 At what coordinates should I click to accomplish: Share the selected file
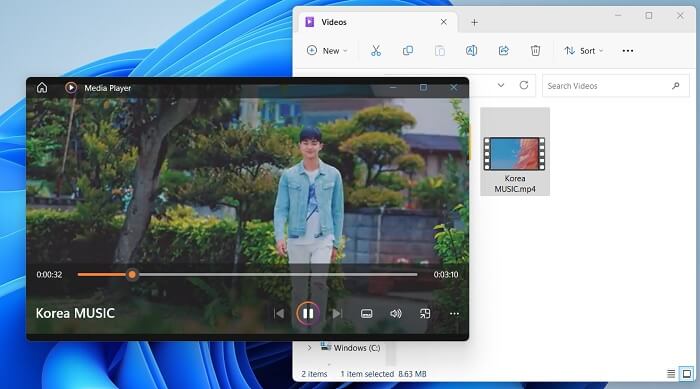(x=504, y=50)
